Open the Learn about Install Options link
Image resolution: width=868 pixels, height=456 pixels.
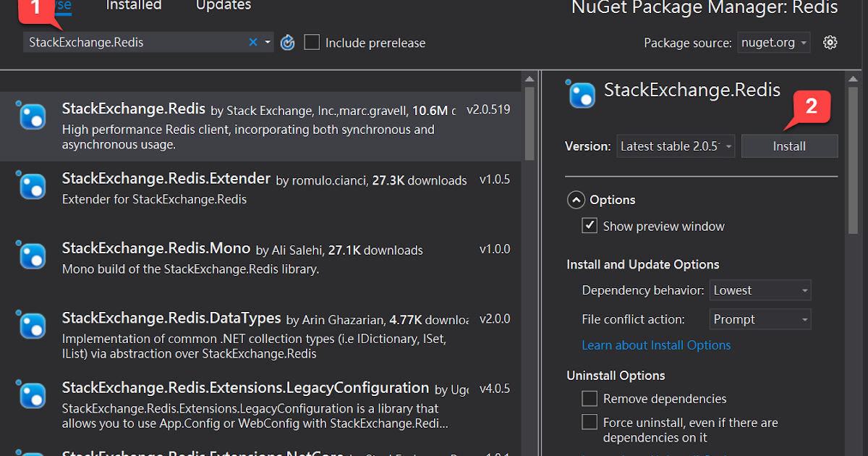[656, 345]
